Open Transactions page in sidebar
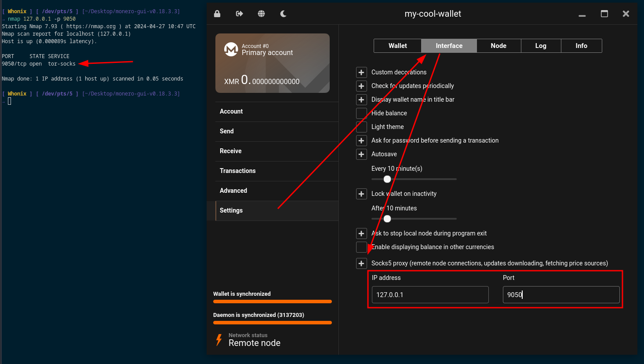This screenshot has height=364, width=644. [277, 171]
